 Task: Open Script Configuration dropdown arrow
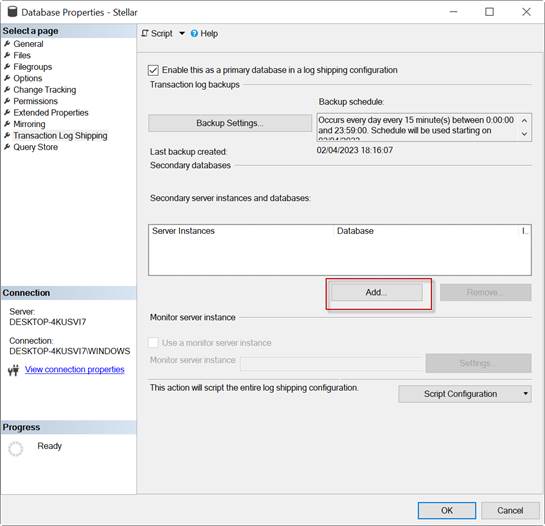[526, 394]
